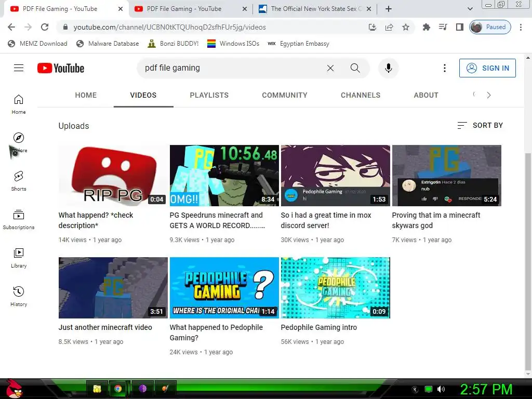Open the file explorer taskbar icon
532x399 pixels.
pos(97,389)
